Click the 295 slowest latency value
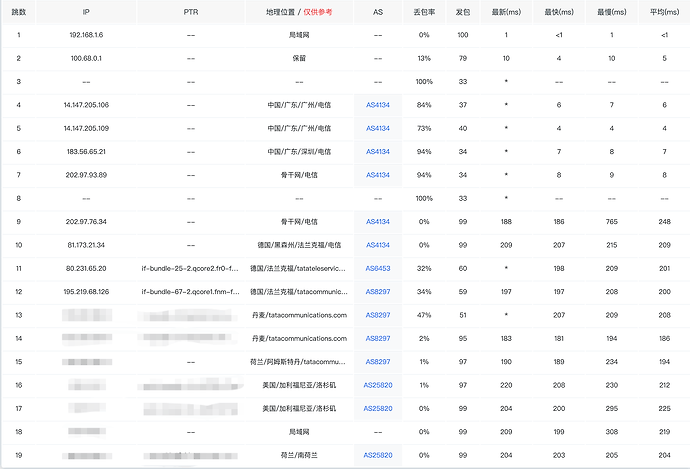 [612, 408]
